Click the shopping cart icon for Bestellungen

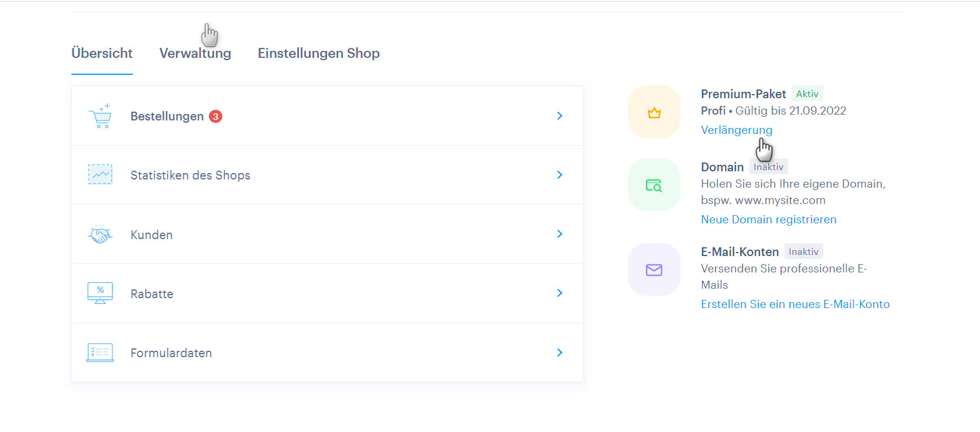[100, 116]
